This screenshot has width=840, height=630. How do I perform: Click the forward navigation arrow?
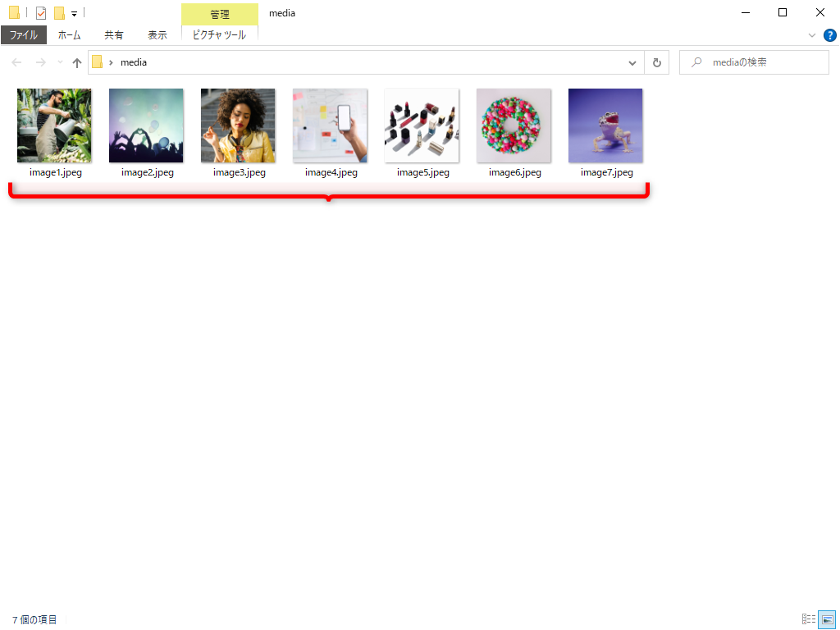point(39,62)
